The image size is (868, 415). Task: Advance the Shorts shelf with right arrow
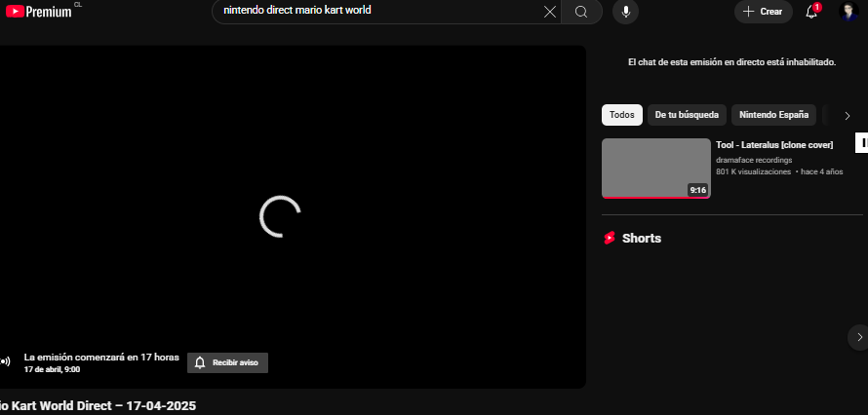pos(859,336)
